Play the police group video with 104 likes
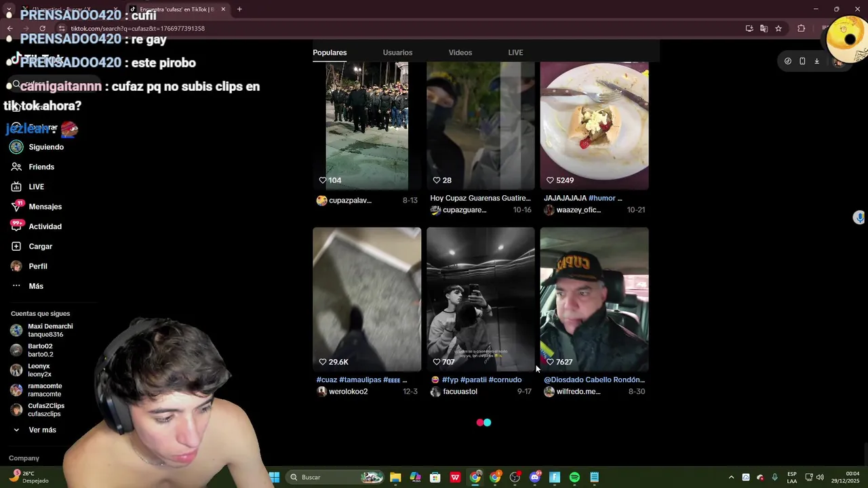This screenshot has height=488, width=868. click(367, 125)
